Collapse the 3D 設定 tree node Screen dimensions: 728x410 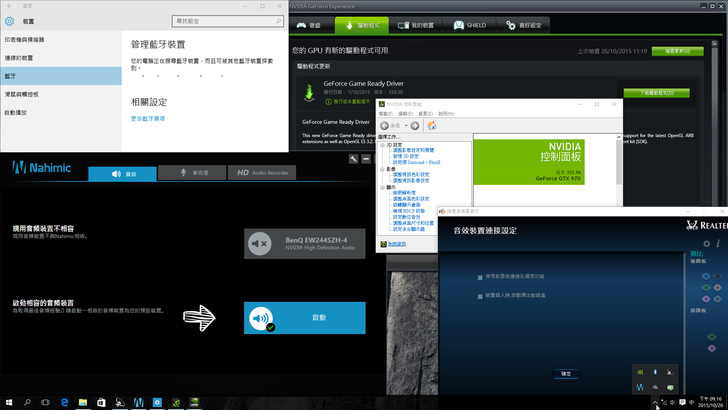pyautogui.click(x=383, y=145)
